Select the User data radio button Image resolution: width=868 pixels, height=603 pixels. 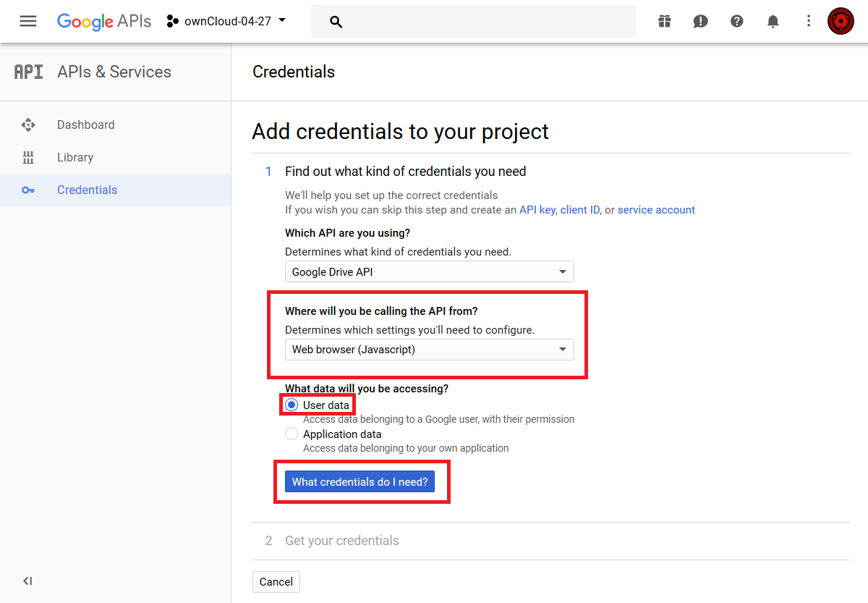(292, 405)
